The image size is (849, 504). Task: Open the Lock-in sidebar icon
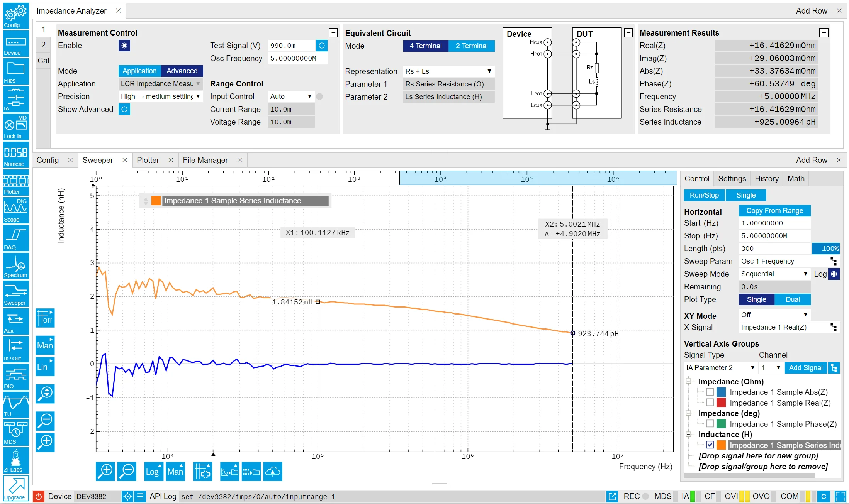coord(16,127)
